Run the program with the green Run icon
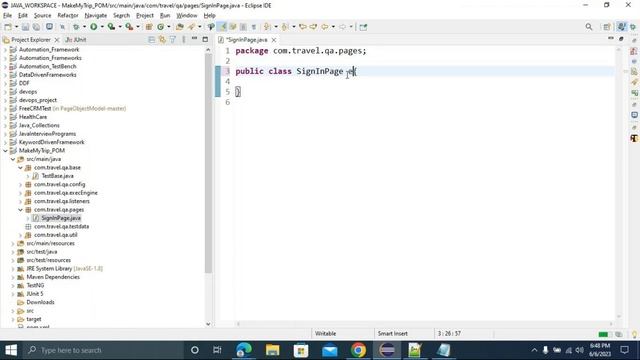The height and width of the screenshot is (360, 640). tap(93, 27)
